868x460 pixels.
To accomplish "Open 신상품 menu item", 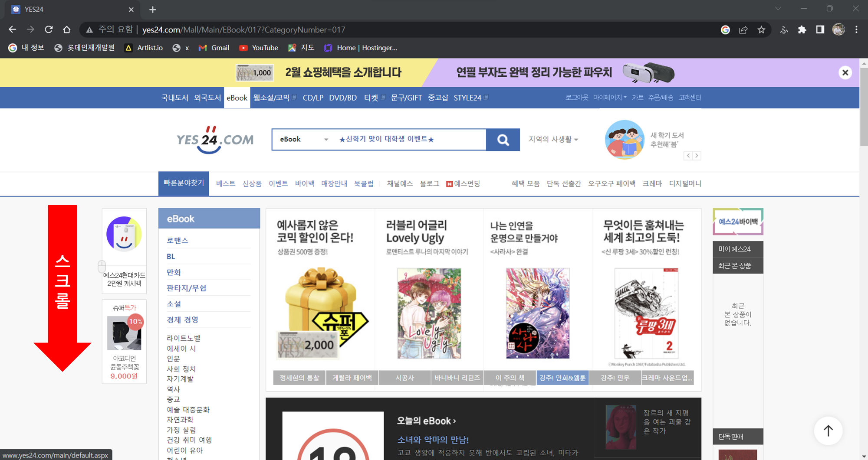I will coord(252,183).
